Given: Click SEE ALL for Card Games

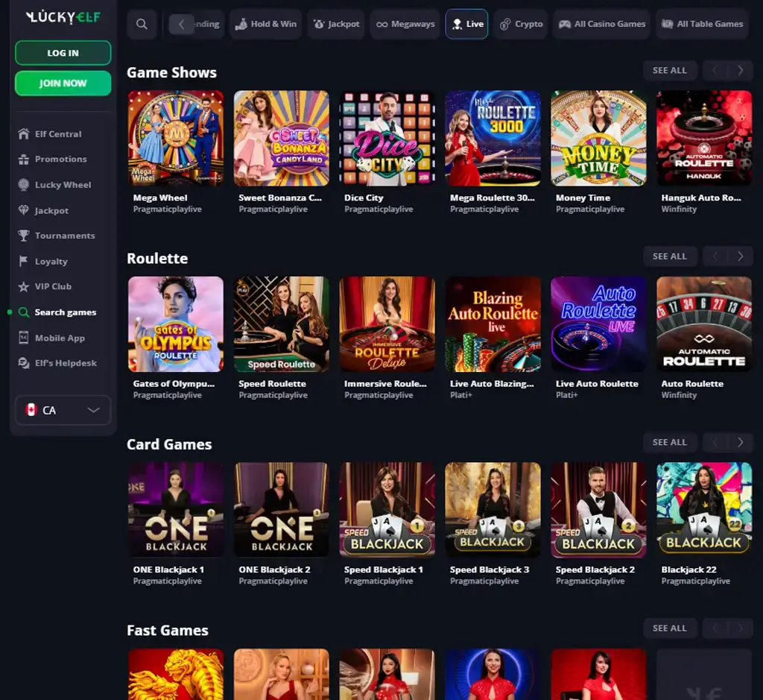Looking at the screenshot, I should click(670, 443).
